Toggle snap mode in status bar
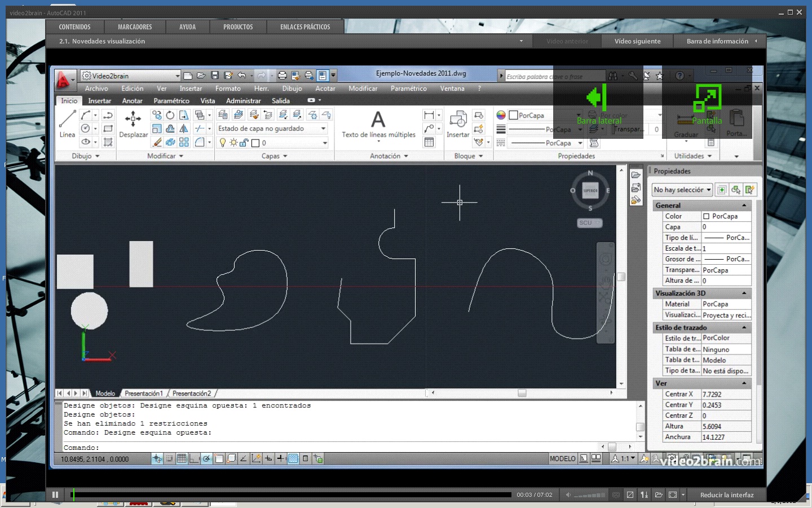The width and height of the screenshot is (812, 508). [169, 459]
